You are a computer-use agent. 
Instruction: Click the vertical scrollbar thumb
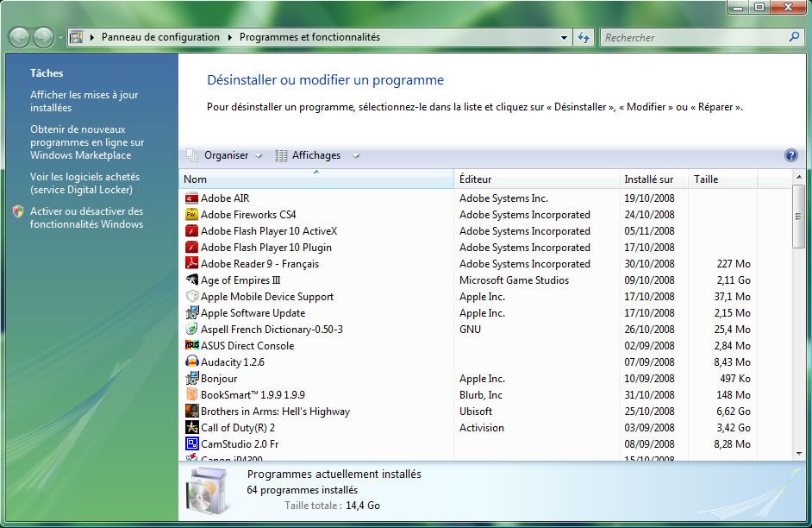[798, 216]
